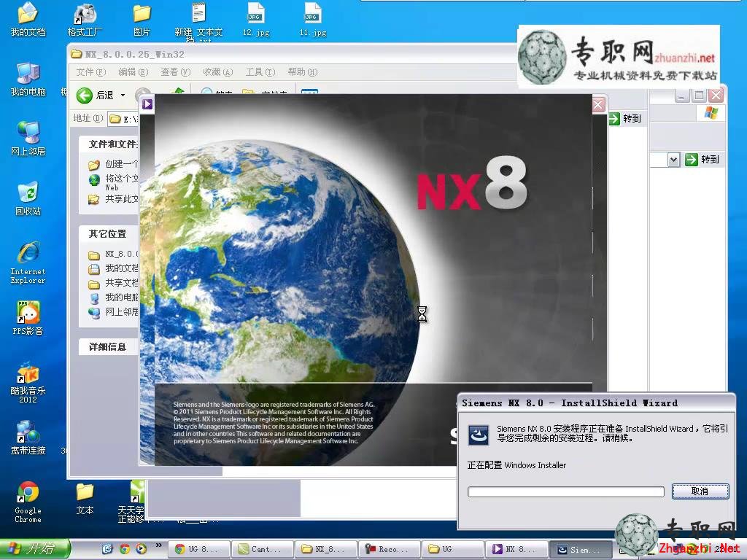
Task: Open the 帮助(H) menu in Explorer
Action: (x=303, y=72)
